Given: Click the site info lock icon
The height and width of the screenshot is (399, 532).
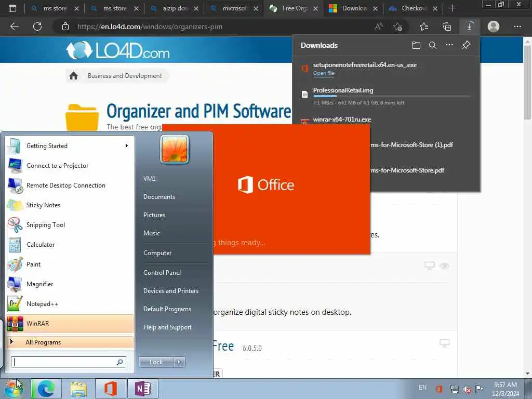Looking at the screenshot, I should point(65,26).
